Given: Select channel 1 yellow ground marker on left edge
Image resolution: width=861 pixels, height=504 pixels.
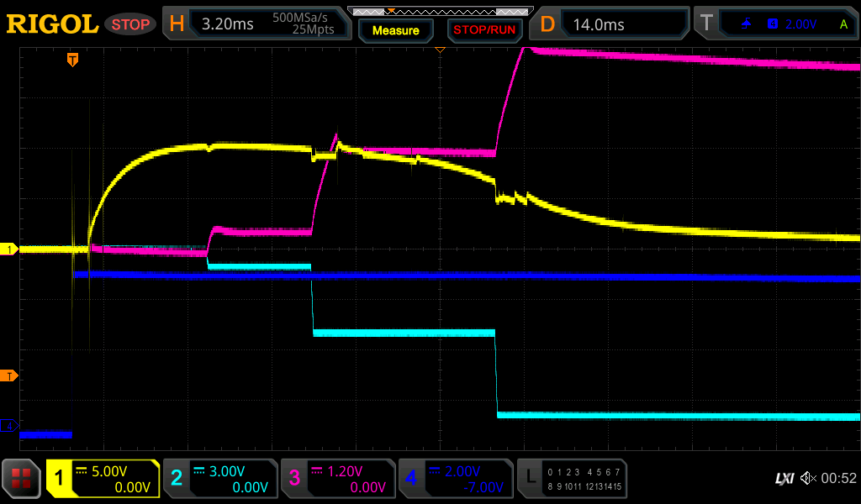Looking at the screenshot, I should click(9, 249).
